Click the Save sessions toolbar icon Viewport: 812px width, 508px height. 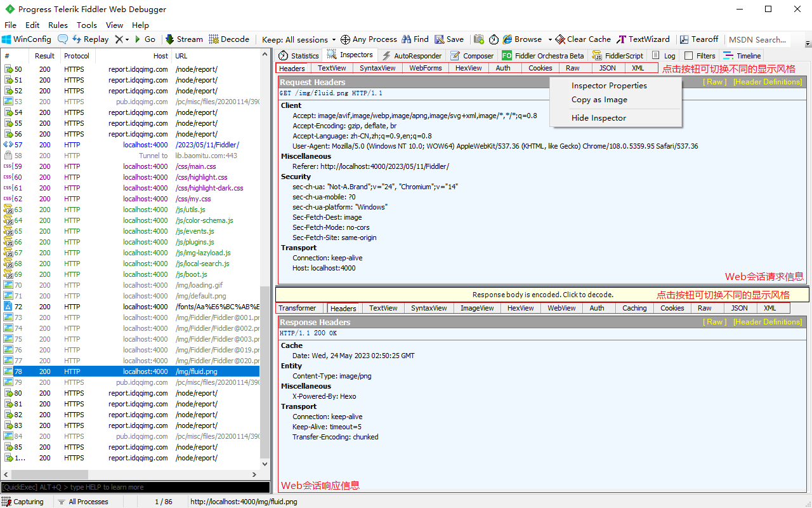[x=439, y=39]
